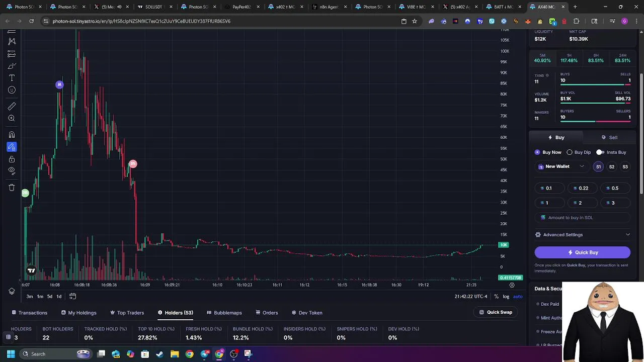Open the New Wallet dropdown
Image resolution: width=644 pixels, height=362 pixels.
[x=561, y=166]
